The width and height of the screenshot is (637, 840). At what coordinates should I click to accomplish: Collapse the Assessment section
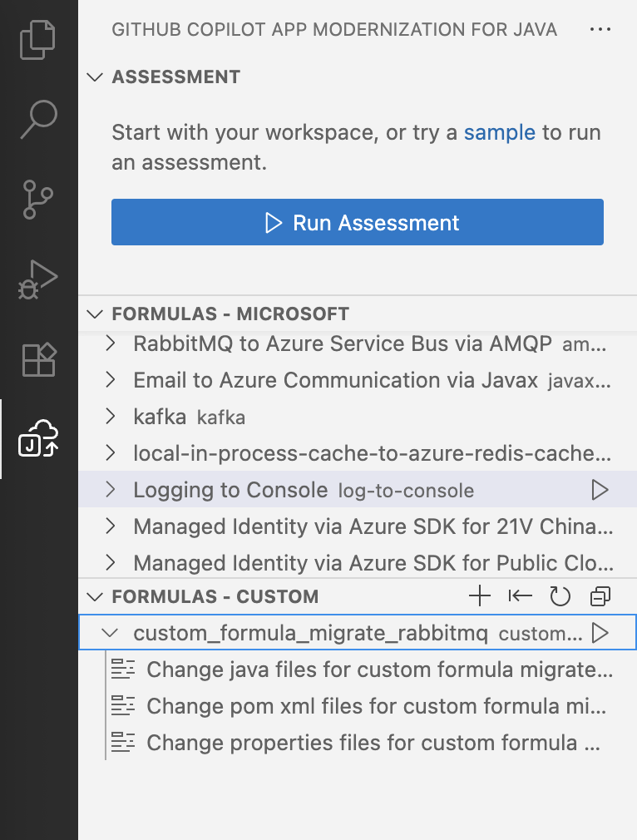(95, 77)
